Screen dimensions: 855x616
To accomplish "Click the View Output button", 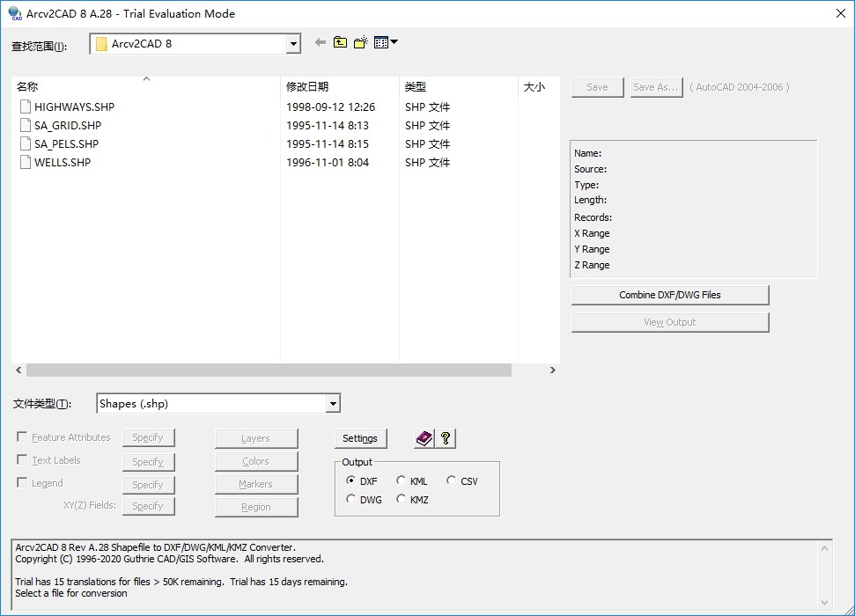I will pyautogui.click(x=670, y=322).
